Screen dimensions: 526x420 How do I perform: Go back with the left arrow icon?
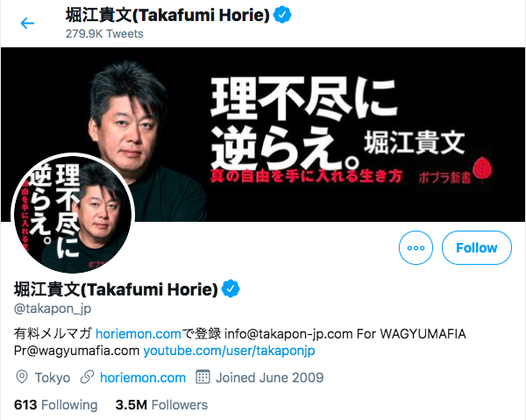pos(27,23)
